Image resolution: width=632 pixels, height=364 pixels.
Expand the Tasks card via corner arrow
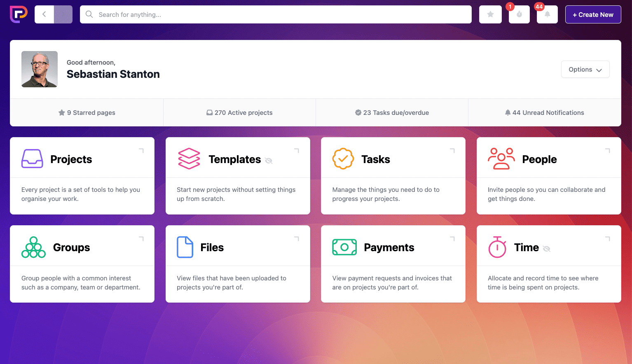click(x=452, y=151)
